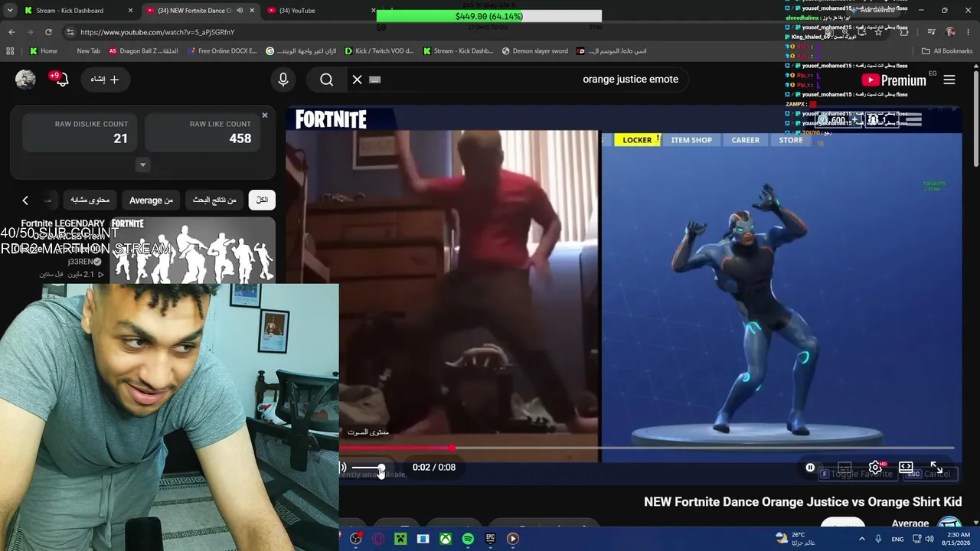Open YouTube notifications bell
The width and height of the screenshot is (980, 551).
[x=61, y=80]
